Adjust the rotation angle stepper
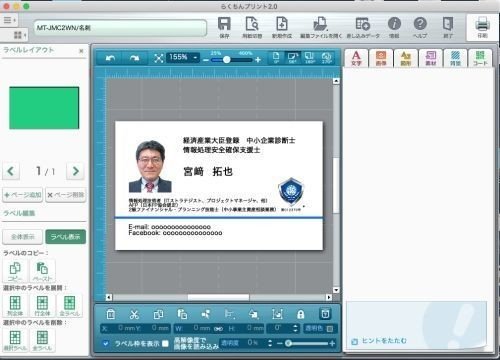This screenshot has width=500, height=360. point(295,328)
